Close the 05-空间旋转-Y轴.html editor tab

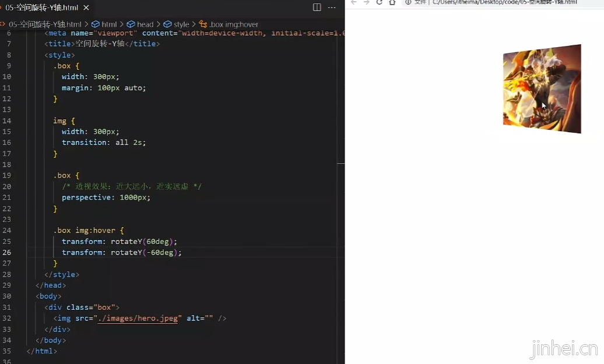(x=86, y=8)
